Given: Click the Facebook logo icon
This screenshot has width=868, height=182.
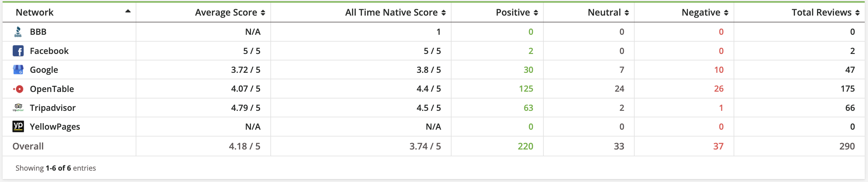Looking at the screenshot, I should [x=18, y=51].
